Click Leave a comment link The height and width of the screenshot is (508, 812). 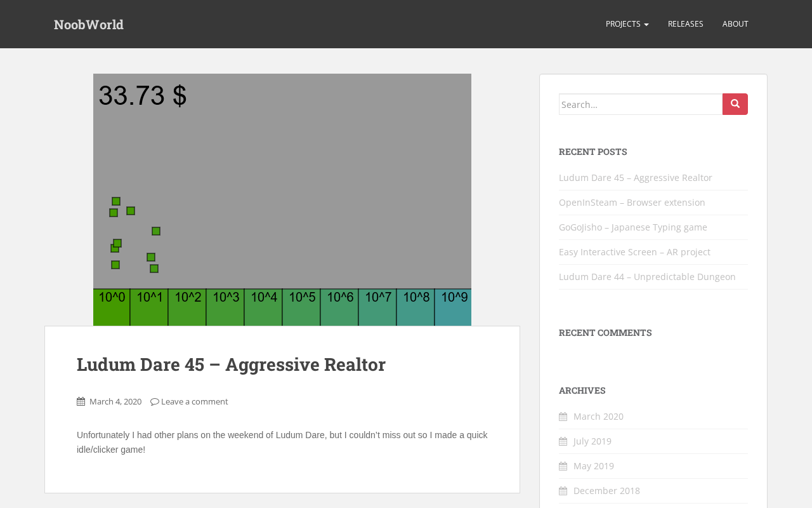point(195,401)
